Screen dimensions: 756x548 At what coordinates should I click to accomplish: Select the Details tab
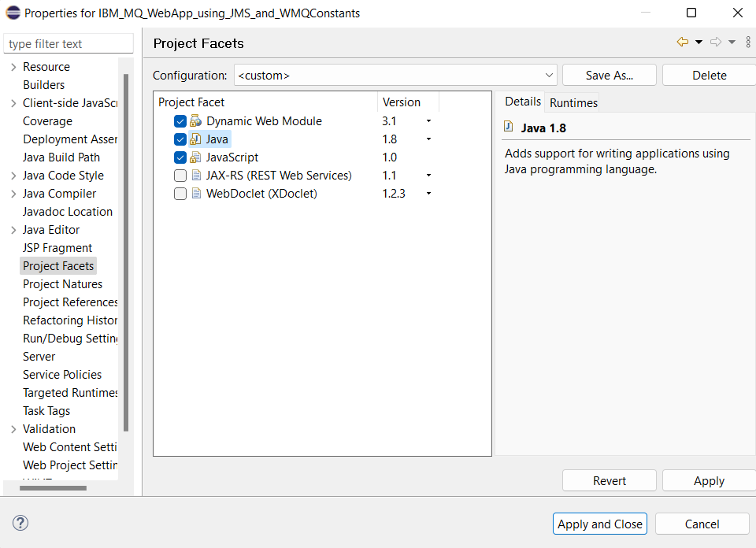[522, 101]
